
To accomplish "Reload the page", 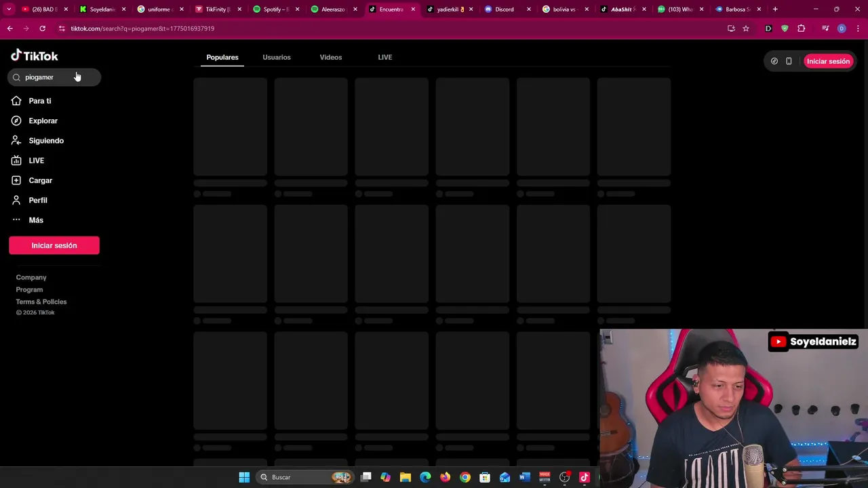I will point(42,28).
